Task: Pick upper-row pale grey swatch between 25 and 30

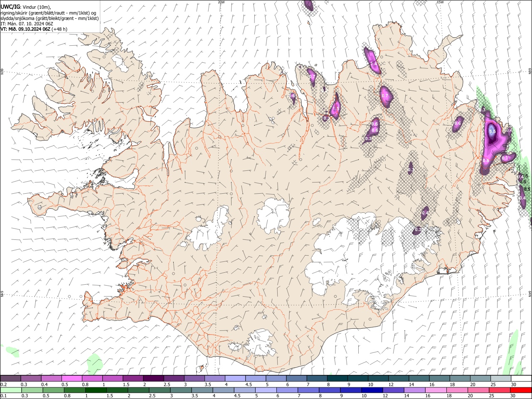Action: click(501, 378)
